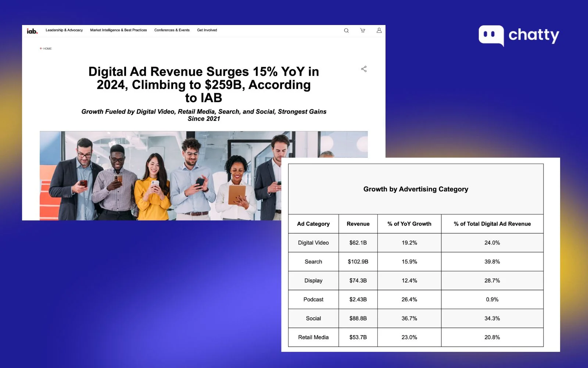Click the Social row label

coord(313,318)
